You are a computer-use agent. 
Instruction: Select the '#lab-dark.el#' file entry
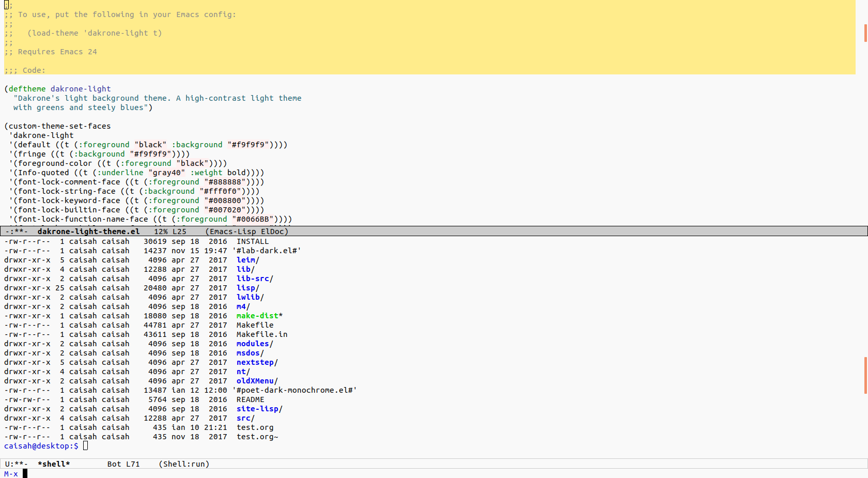pyautogui.click(x=267, y=251)
